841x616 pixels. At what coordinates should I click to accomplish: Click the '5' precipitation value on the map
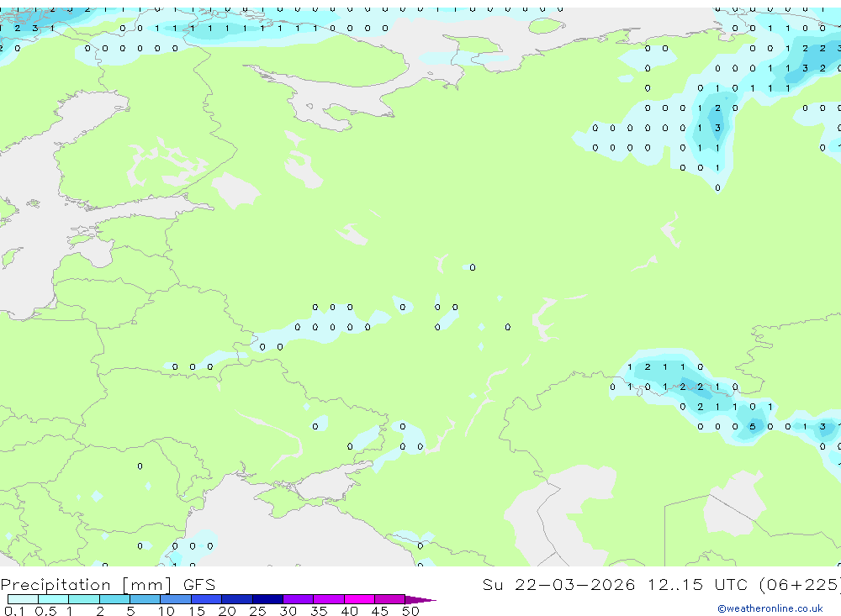coord(753,427)
